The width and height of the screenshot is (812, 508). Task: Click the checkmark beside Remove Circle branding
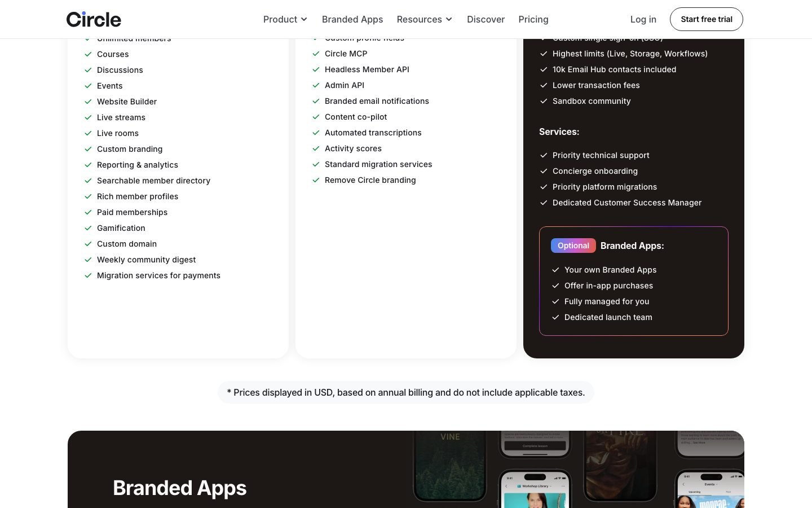point(316,180)
